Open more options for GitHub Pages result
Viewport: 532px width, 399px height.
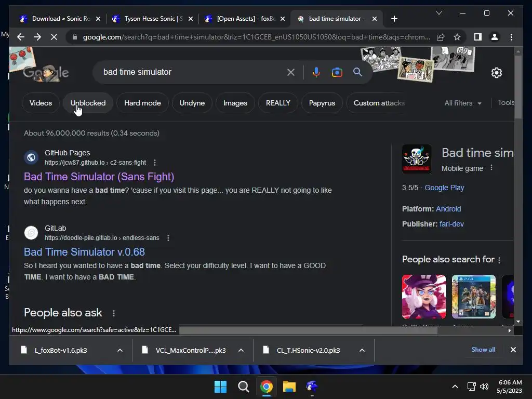[155, 163]
